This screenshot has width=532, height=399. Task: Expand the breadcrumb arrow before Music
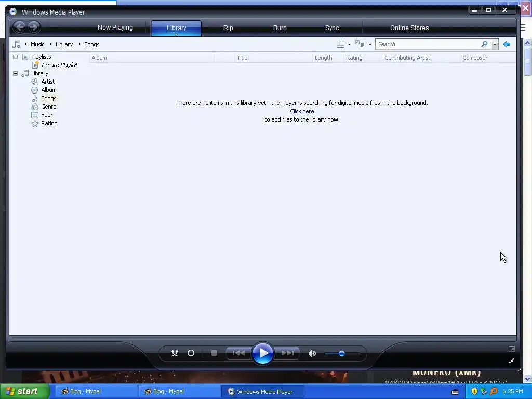26,44
